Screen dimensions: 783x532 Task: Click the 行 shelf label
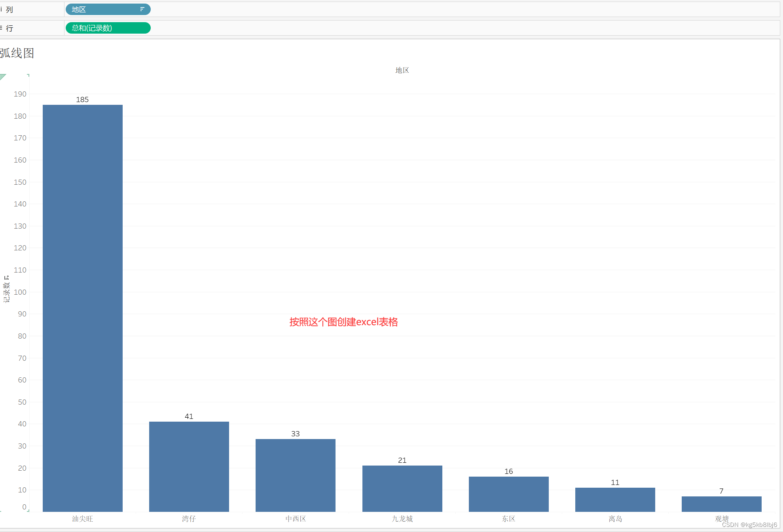pos(9,28)
